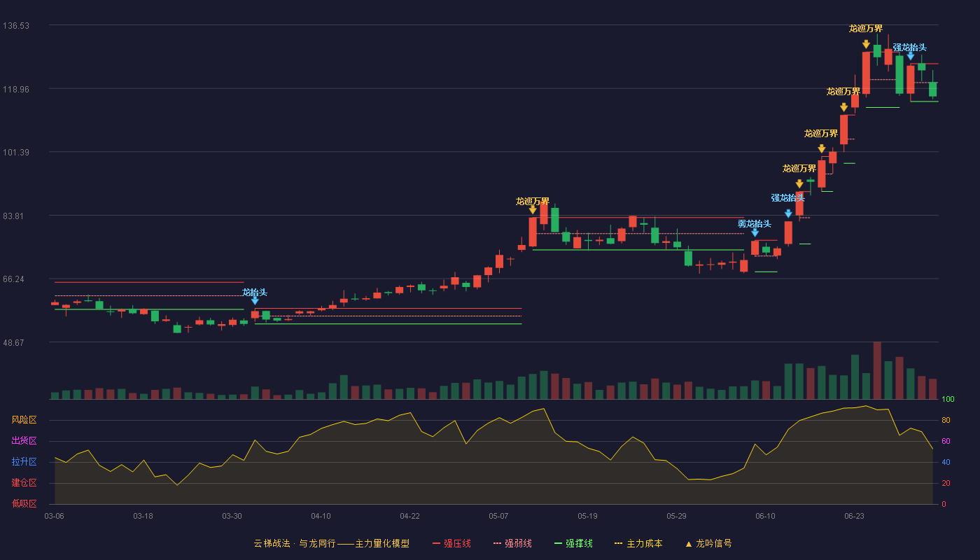The height and width of the screenshot is (560, 980).
Task: Click the blue arrow below 勇龙抬头 label
Action: 755,232
